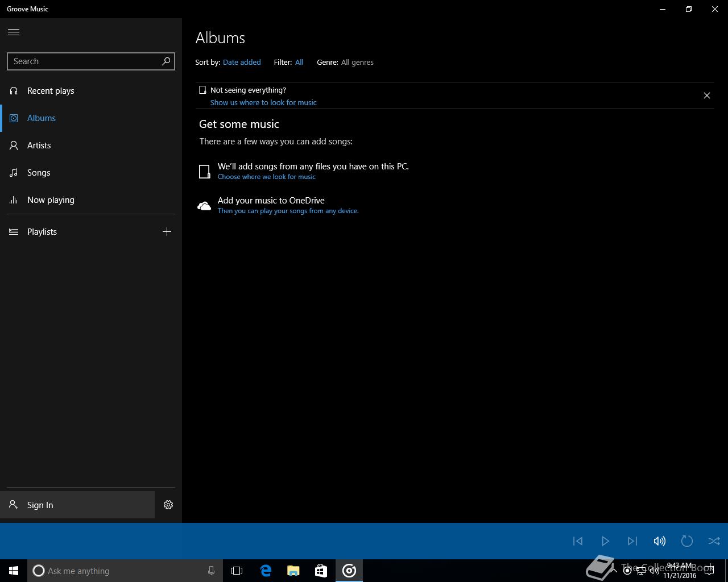Toggle repeat mode
The width and height of the screenshot is (728, 582).
(x=687, y=541)
